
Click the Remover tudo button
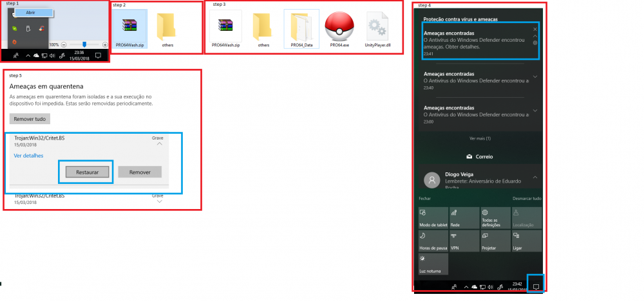click(30, 119)
